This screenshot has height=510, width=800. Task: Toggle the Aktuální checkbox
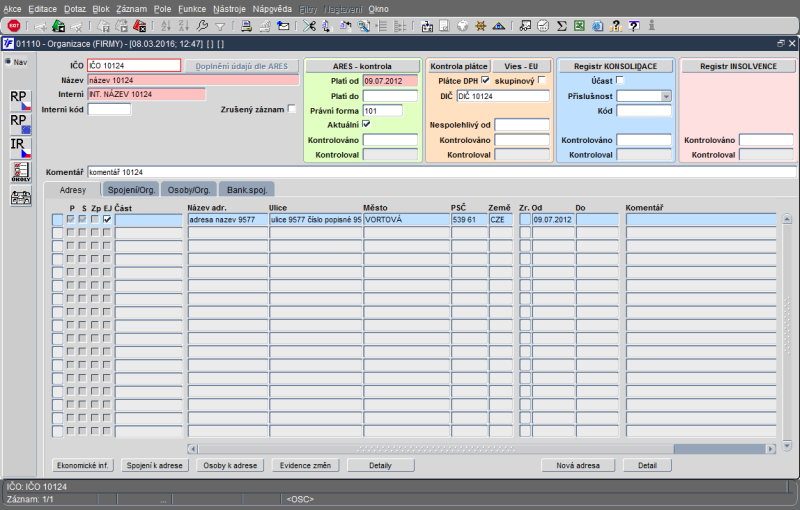pos(366,124)
